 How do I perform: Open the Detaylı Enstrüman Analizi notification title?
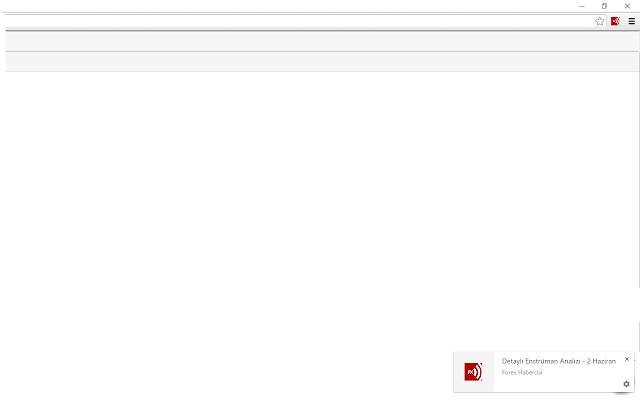(x=558, y=361)
